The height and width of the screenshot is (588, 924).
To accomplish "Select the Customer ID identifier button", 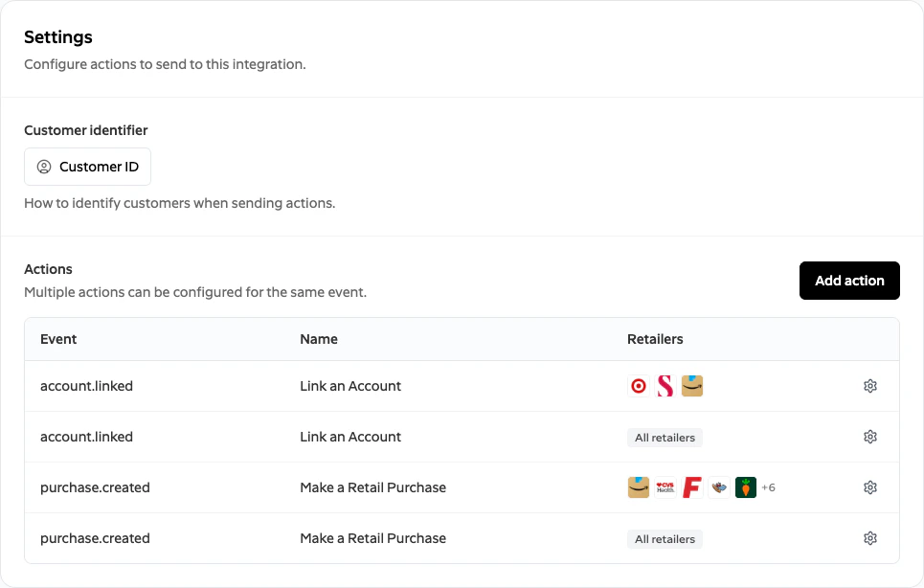I will pyautogui.click(x=87, y=167).
